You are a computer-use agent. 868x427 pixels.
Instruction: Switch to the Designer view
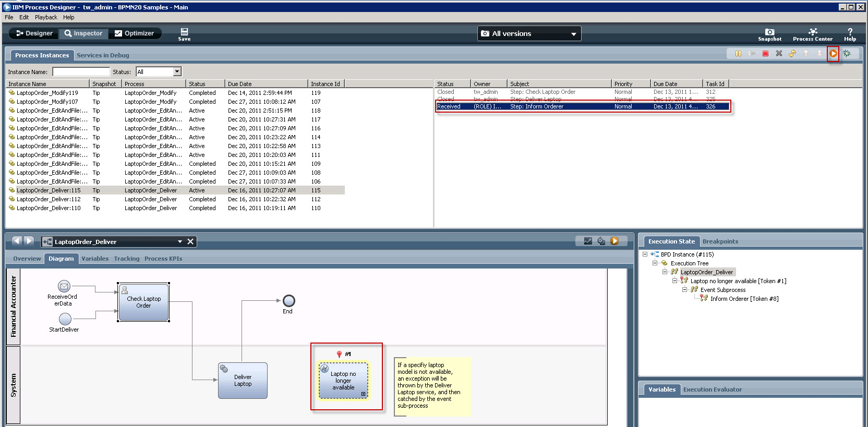pyautogui.click(x=34, y=33)
